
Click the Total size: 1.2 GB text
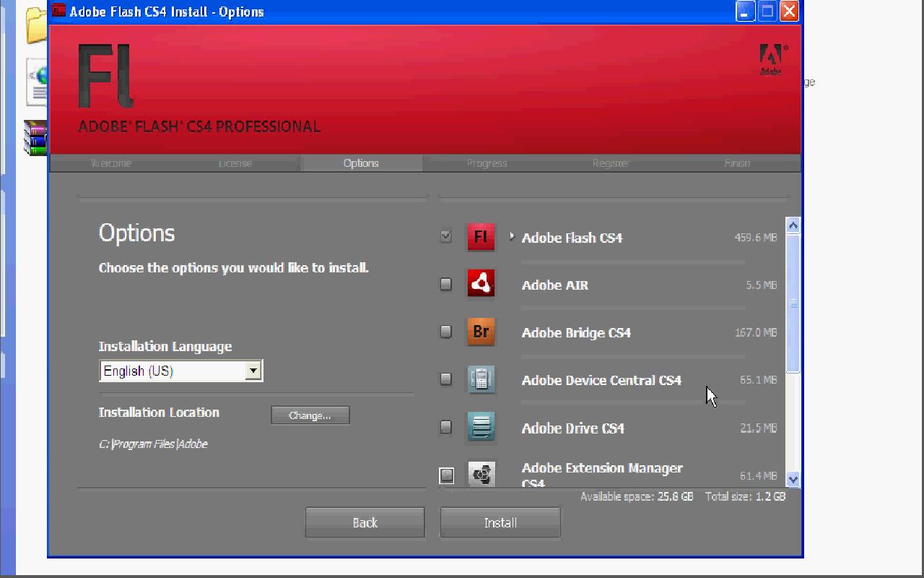[745, 497]
